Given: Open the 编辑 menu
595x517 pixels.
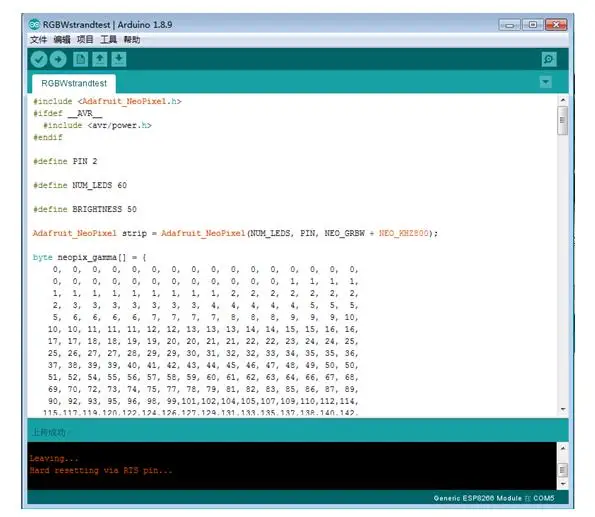Looking at the screenshot, I should (x=62, y=39).
